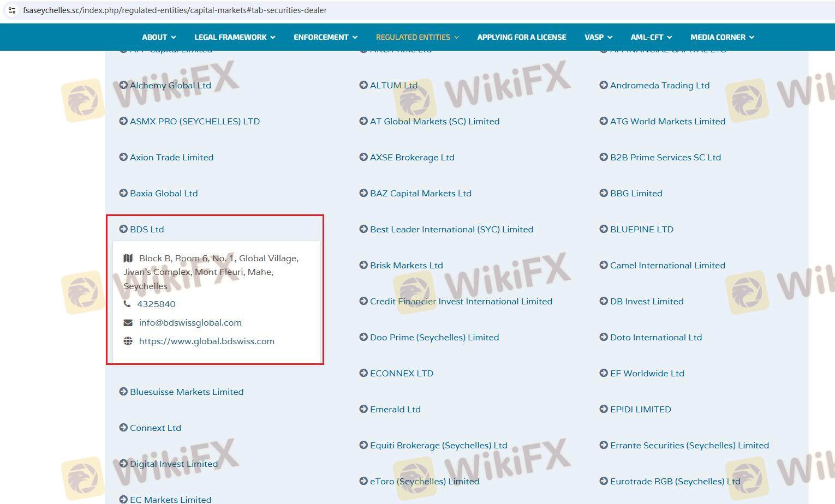Image resolution: width=835 pixels, height=504 pixels.
Task: Open the Enforcement dropdown
Action: pos(325,37)
